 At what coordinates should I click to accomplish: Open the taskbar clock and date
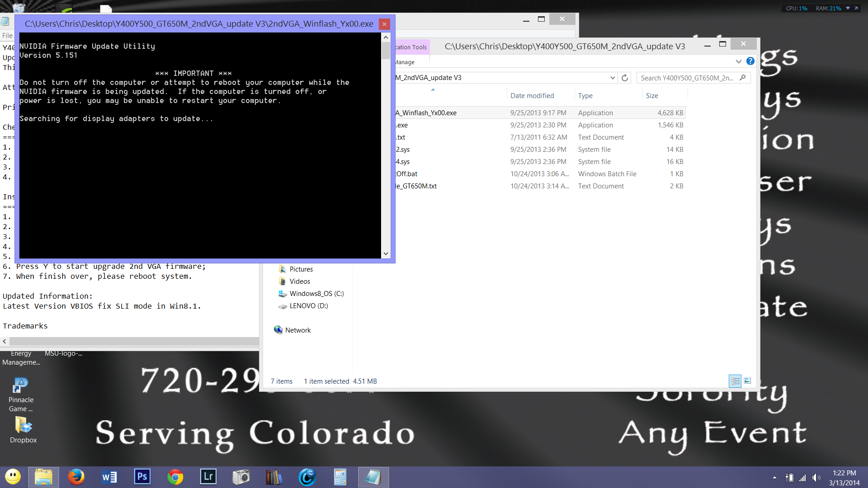844,478
